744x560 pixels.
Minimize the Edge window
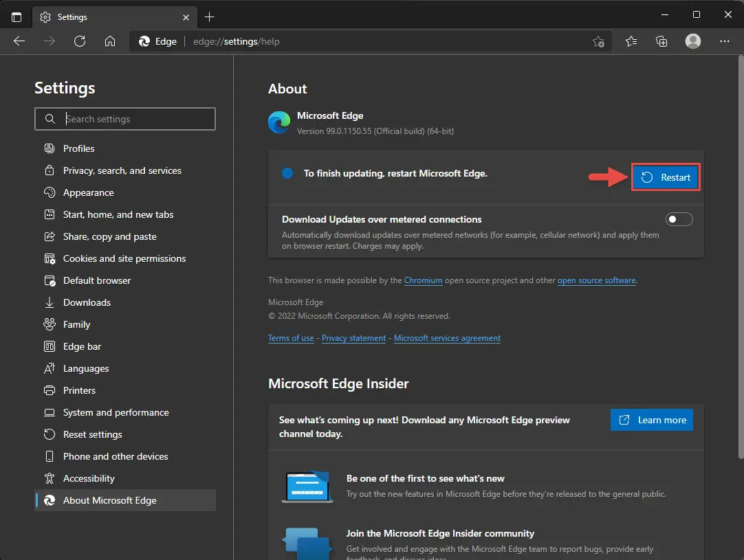(665, 14)
